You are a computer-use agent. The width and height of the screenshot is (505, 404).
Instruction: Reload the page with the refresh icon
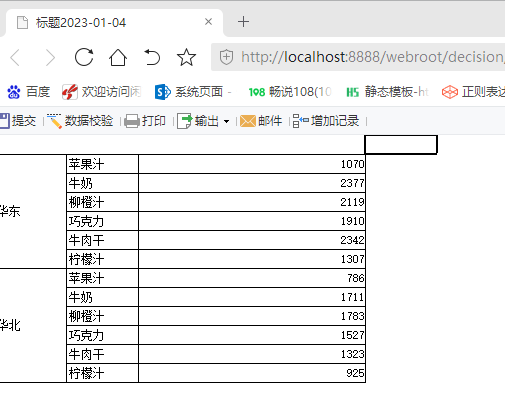(x=84, y=57)
